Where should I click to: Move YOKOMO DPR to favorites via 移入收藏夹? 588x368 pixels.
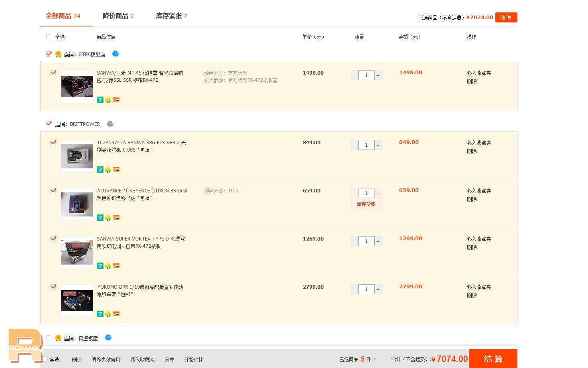point(479,287)
